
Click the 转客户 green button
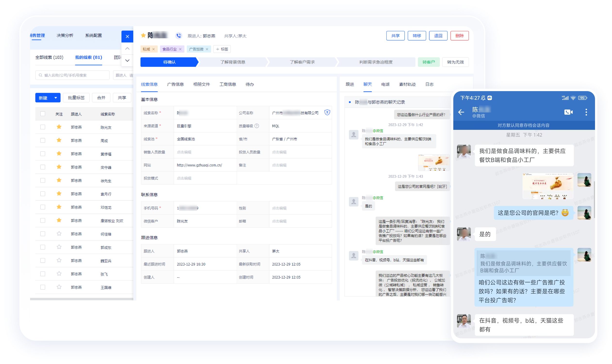coord(428,62)
